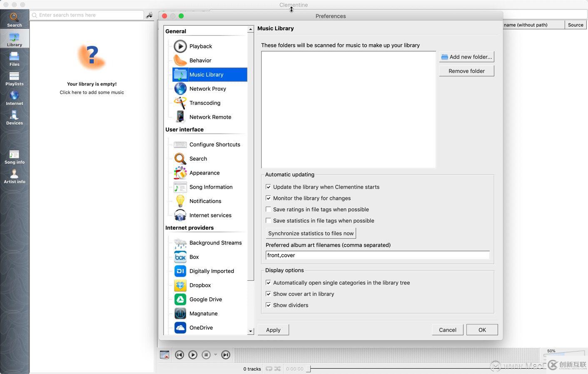Click scroll-up arrow of preferences list
The image size is (588, 374).
coord(251,29)
